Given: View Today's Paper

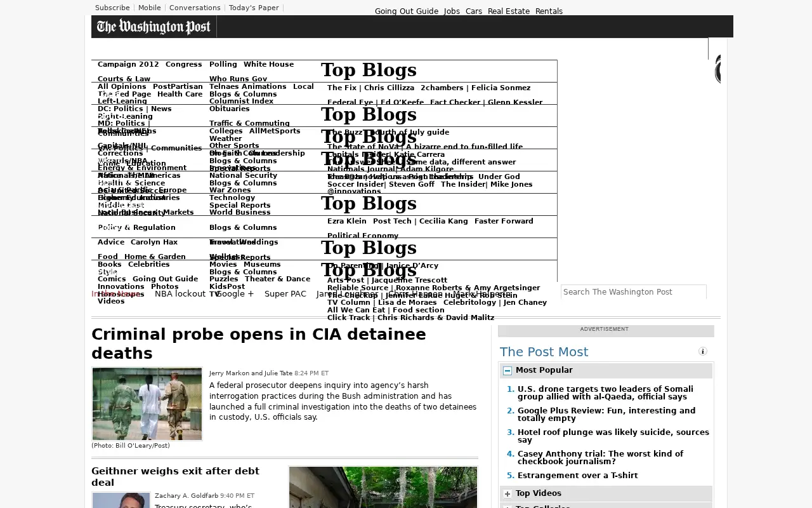Looking at the screenshot, I should (x=254, y=8).
